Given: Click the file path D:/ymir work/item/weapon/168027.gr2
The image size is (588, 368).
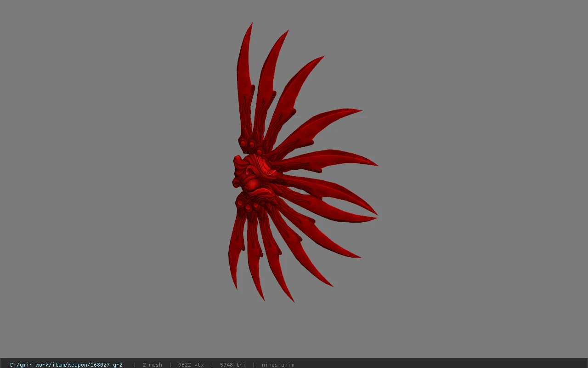Looking at the screenshot, I should 66,365.
